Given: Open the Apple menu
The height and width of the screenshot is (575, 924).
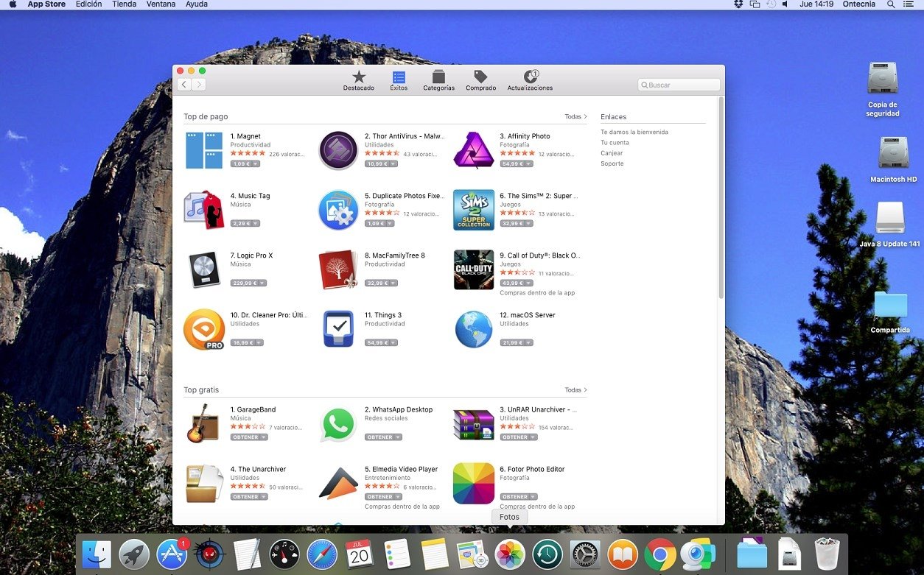Looking at the screenshot, I should pos(13,4).
